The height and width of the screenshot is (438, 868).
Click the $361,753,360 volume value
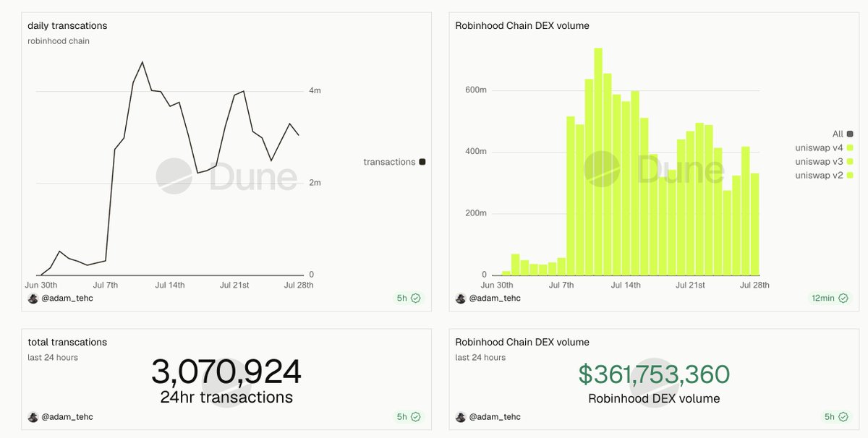654,374
